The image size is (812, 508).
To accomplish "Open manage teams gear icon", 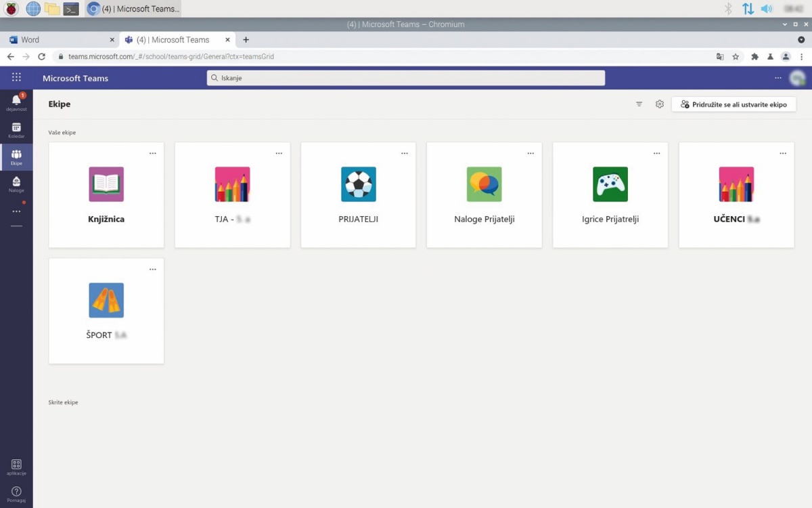I will coord(659,104).
